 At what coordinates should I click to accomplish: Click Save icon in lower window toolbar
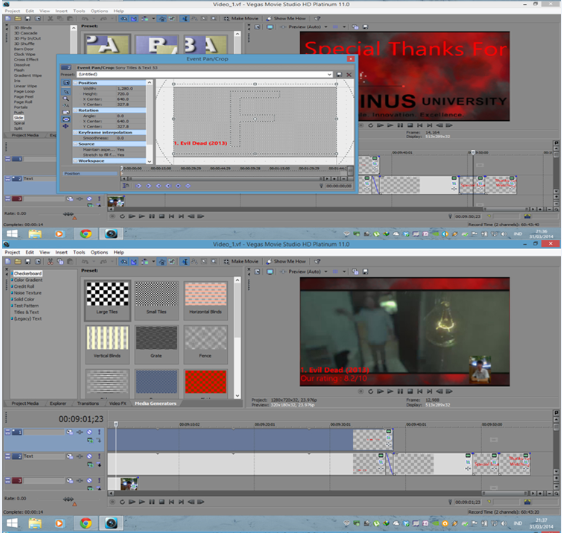(x=28, y=262)
